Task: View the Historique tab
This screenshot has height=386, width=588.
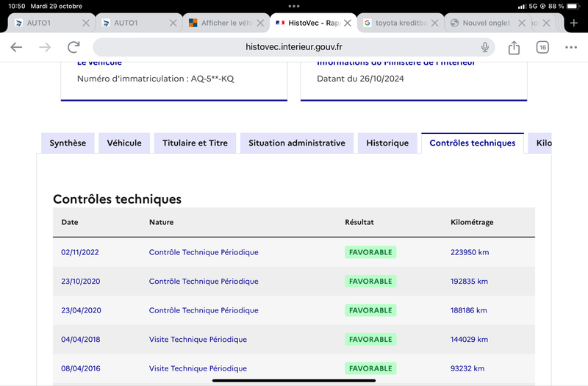Action: click(387, 143)
